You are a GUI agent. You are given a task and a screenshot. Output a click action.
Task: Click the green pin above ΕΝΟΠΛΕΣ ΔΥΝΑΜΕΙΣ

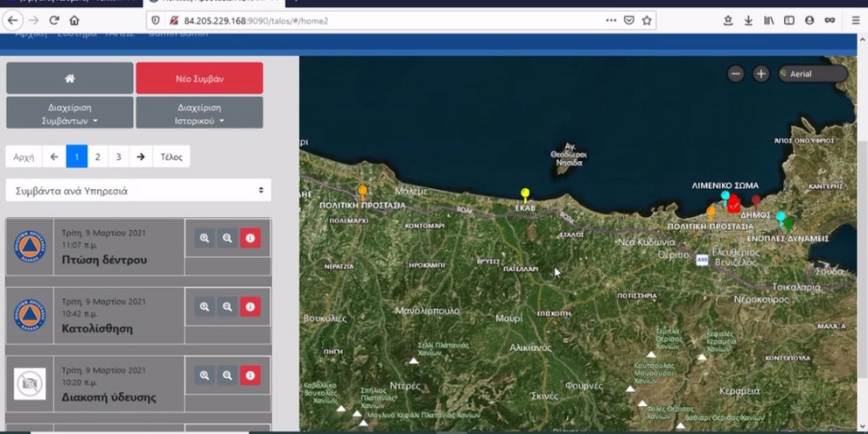(788, 224)
